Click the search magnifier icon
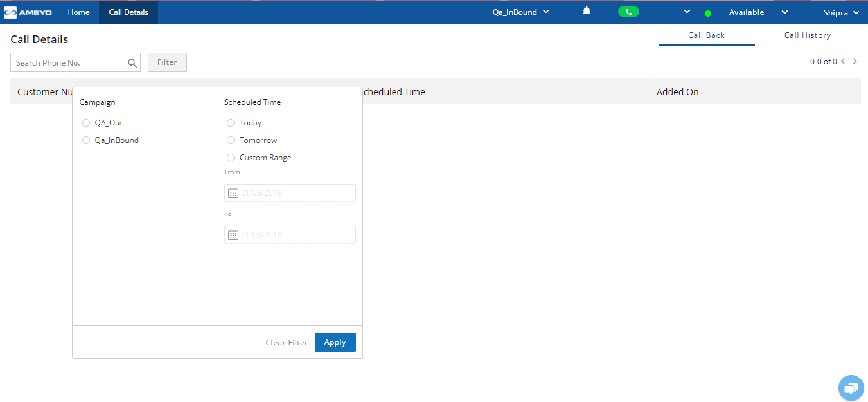Image resolution: width=868 pixels, height=402 pixels. (x=132, y=62)
